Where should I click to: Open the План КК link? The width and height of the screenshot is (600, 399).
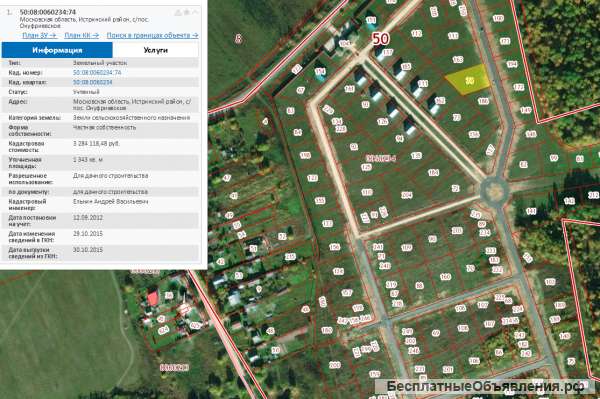tap(82, 35)
